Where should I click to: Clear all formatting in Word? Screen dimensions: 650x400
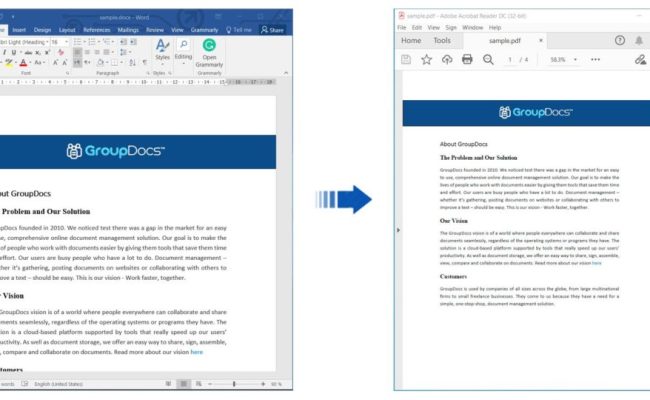point(61,52)
